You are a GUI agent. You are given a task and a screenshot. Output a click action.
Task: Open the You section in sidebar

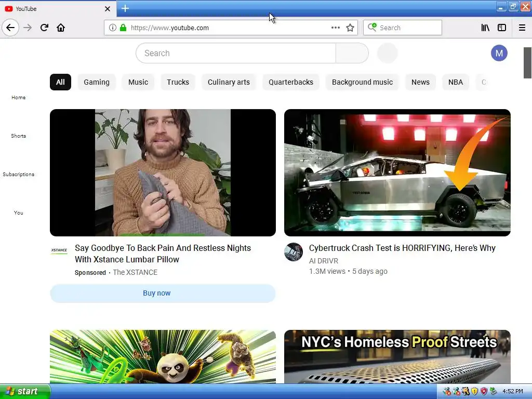(18, 212)
